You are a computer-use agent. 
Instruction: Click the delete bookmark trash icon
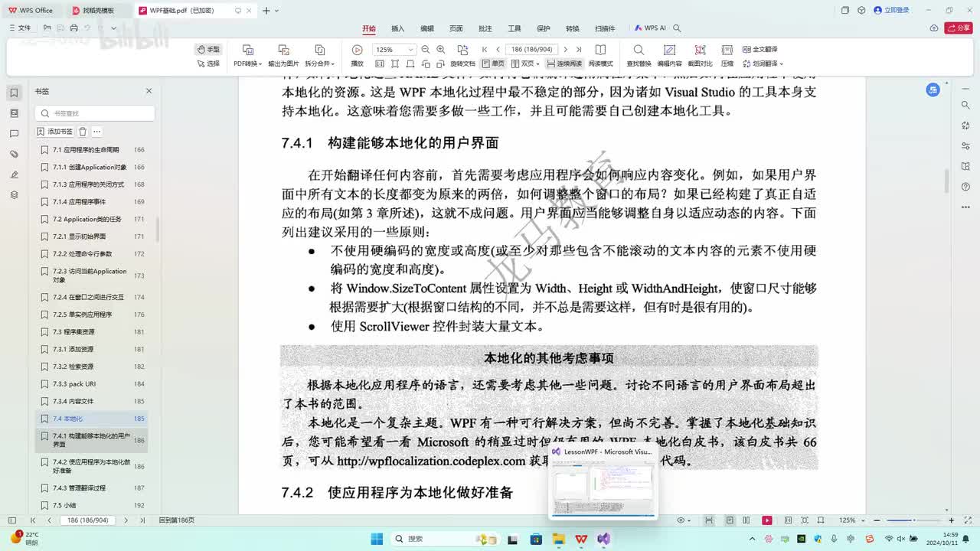pyautogui.click(x=83, y=132)
